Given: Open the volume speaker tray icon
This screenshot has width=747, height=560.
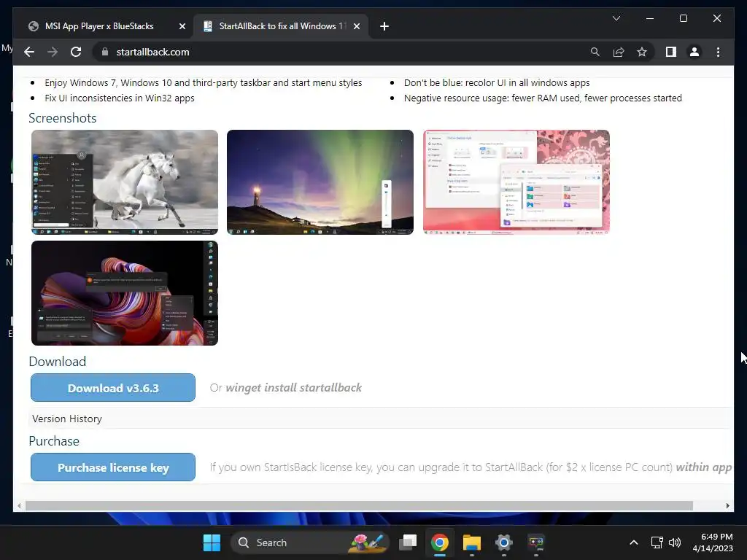Looking at the screenshot, I should coord(675,542).
